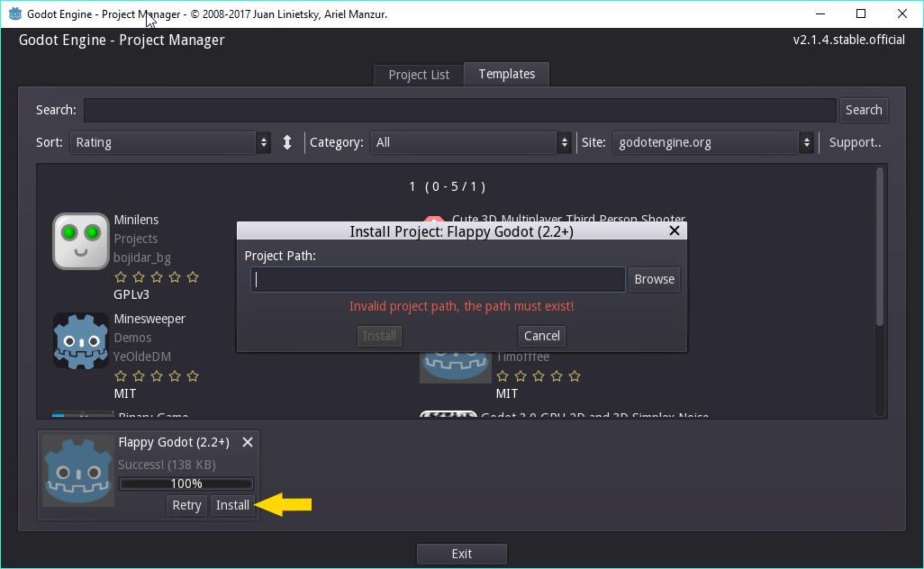Click the fifth star of Minilens rating
This screenshot has width=924, height=569.
click(x=193, y=276)
